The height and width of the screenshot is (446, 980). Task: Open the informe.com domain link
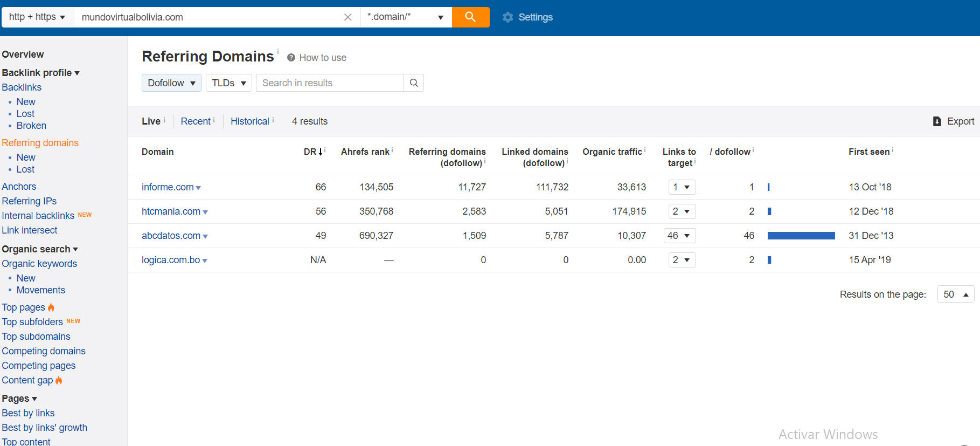168,187
